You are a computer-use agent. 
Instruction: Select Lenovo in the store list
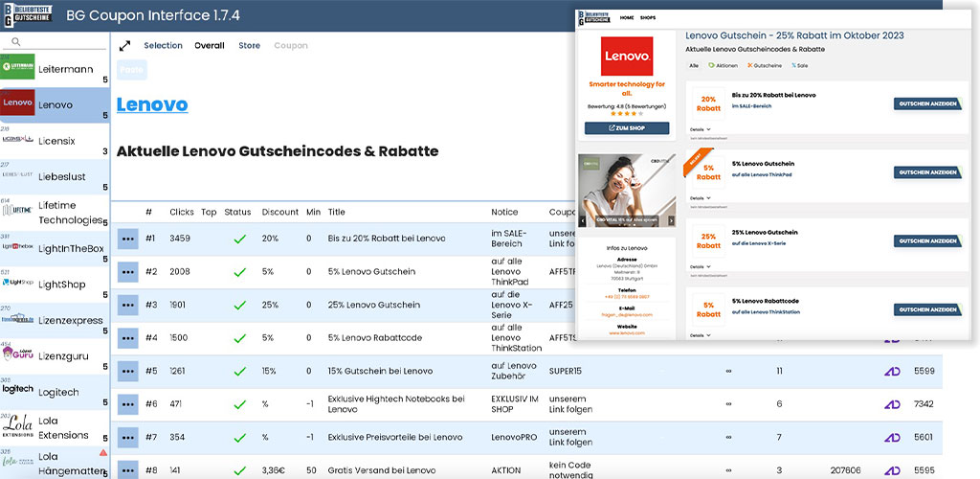tap(55, 105)
